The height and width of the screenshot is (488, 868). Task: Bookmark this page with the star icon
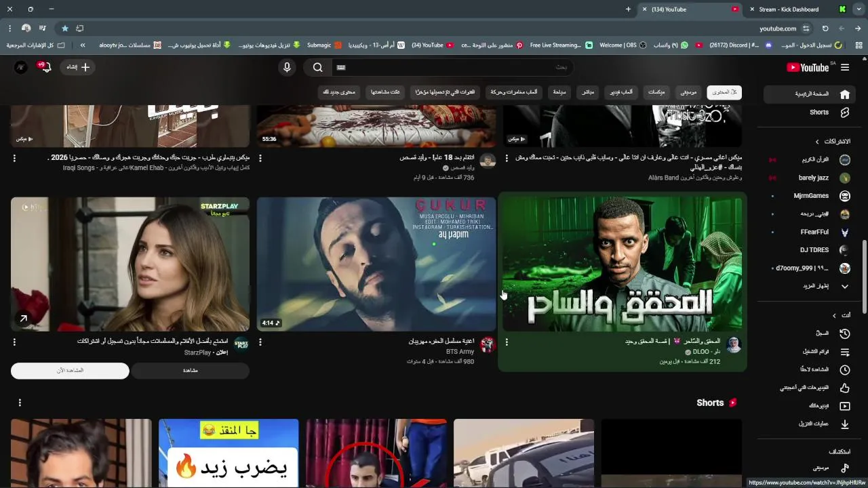point(65,28)
